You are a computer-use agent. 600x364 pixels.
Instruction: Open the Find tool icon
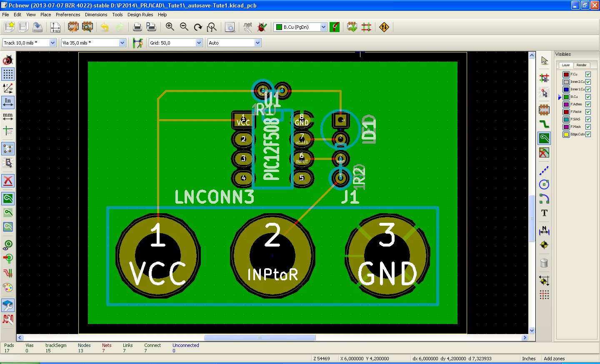pos(230,27)
